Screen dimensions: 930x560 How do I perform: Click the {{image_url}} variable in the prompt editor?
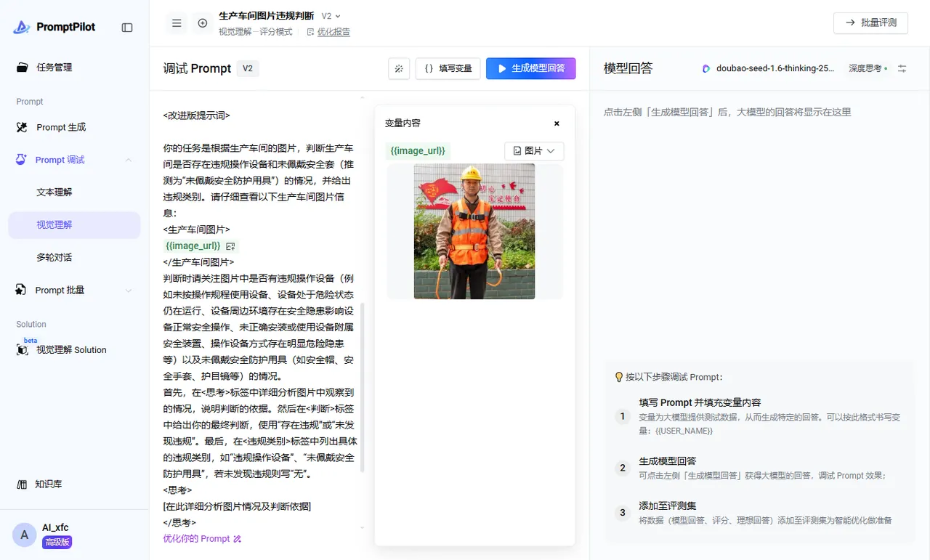pos(193,246)
